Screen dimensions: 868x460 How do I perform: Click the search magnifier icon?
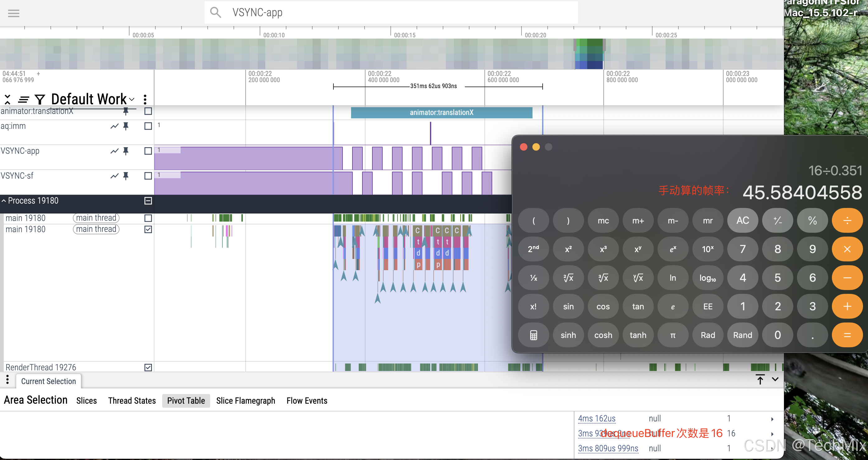[216, 12]
